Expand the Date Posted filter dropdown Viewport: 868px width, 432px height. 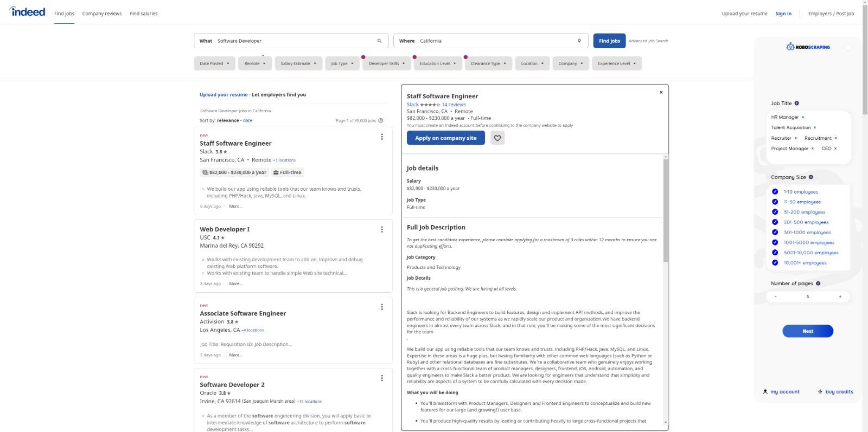coord(214,63)
